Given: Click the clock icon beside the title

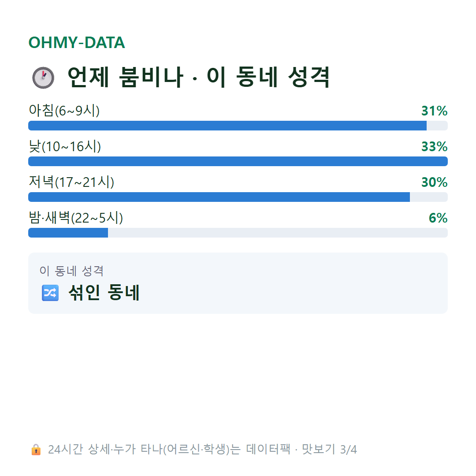Looking at the screenshot, I should (43, 78).
